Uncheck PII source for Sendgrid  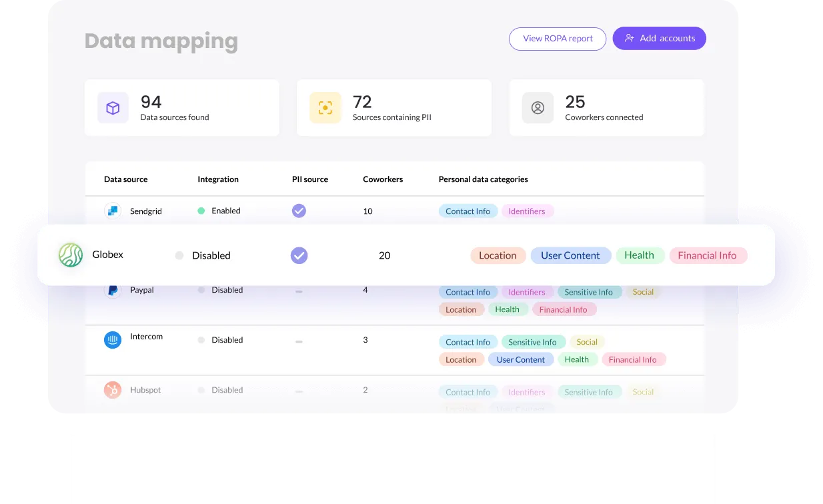click(x=299, y=211)
